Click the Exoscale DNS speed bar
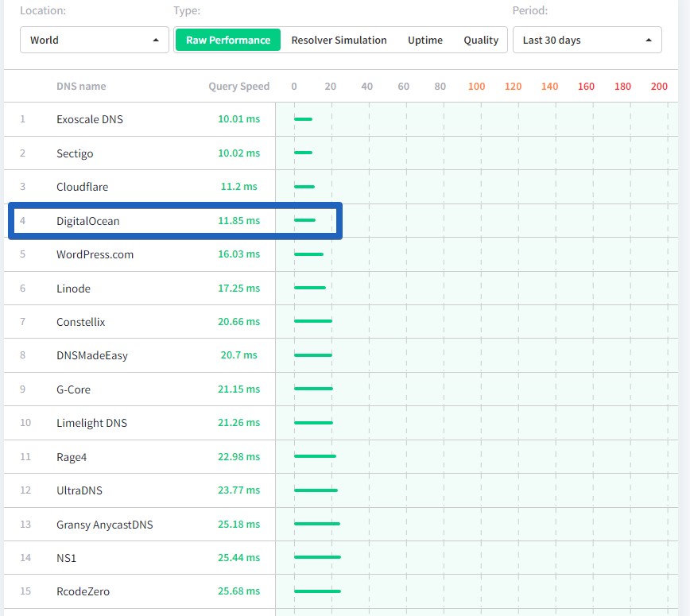Image resolution: width=690 pixels, height=616 pixels. [303, 119]
